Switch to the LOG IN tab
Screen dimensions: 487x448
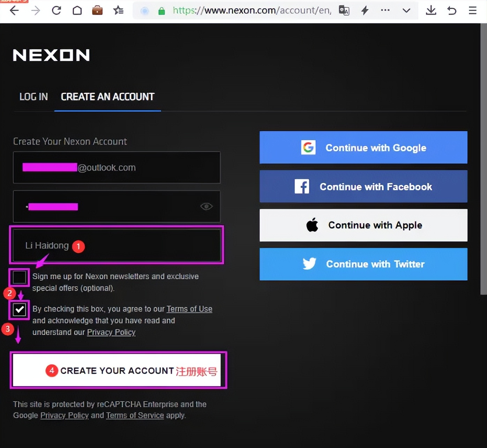pyautogui.click(x=33, y=97)
